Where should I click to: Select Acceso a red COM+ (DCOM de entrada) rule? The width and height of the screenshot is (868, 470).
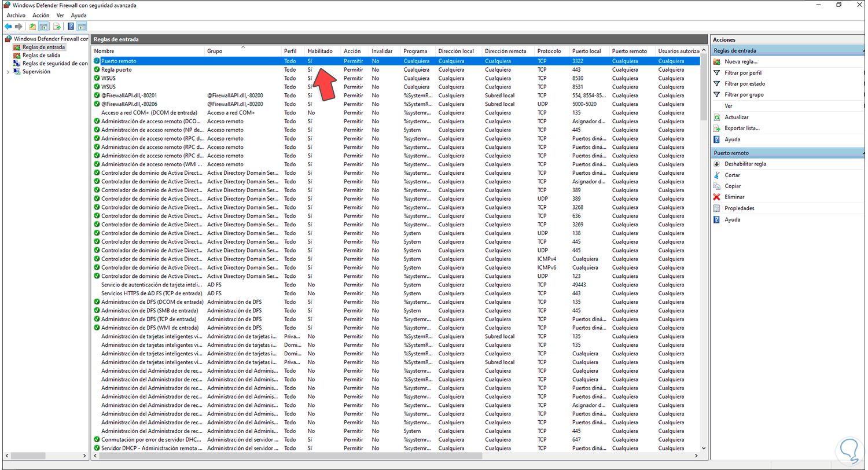click(149, 112)
